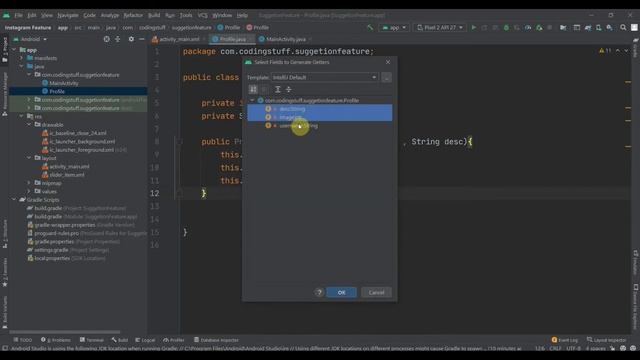Screen dimensions: 640x360
Task: Click Profile class icon in breadcrumb
Action: 220,27
